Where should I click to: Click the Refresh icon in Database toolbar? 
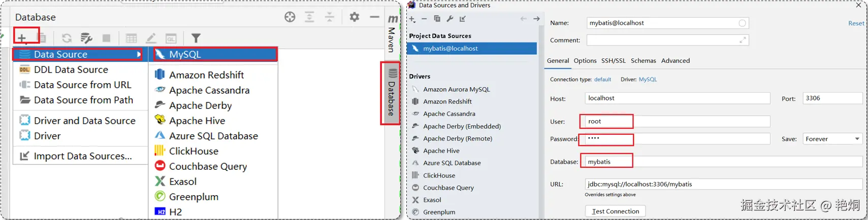coord(67,38)
